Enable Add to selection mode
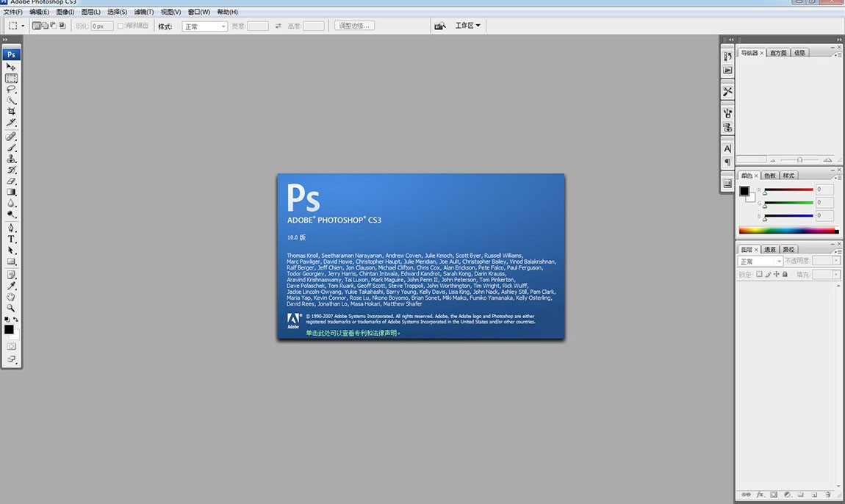 point(46,25)
